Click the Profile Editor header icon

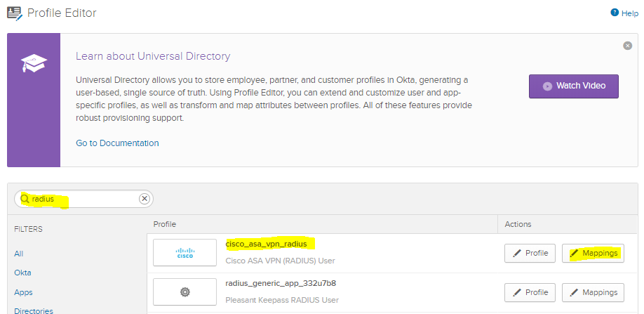[15, 13]
